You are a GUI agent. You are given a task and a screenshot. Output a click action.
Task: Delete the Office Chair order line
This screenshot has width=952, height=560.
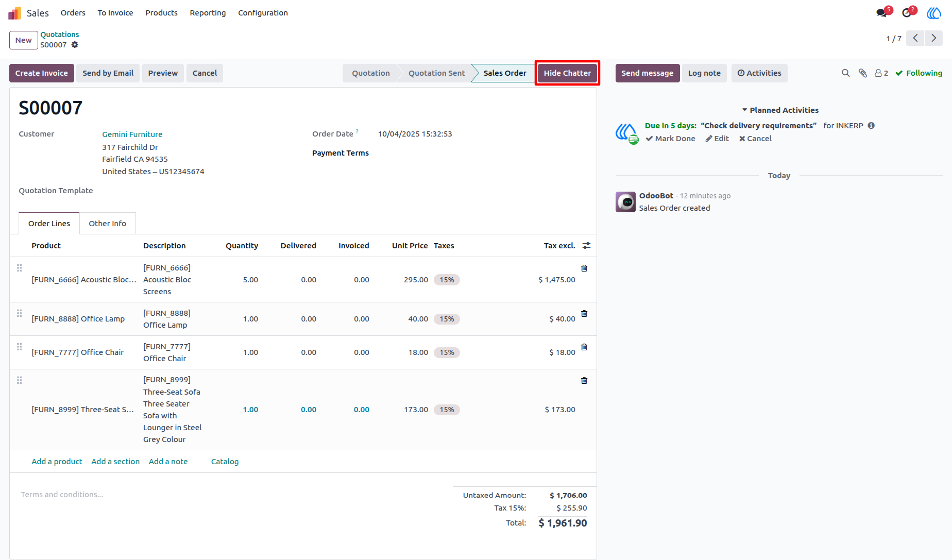point(584,347)
